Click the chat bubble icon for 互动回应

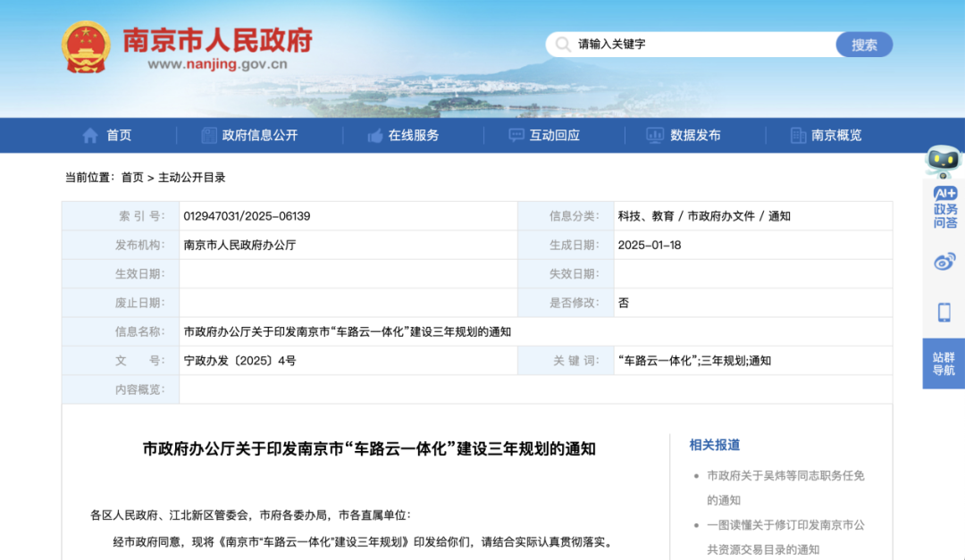coord(516,136)
